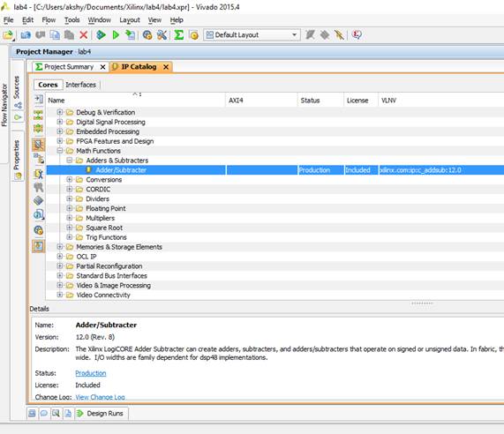Click the AXI4 column header

pos(261,101)
